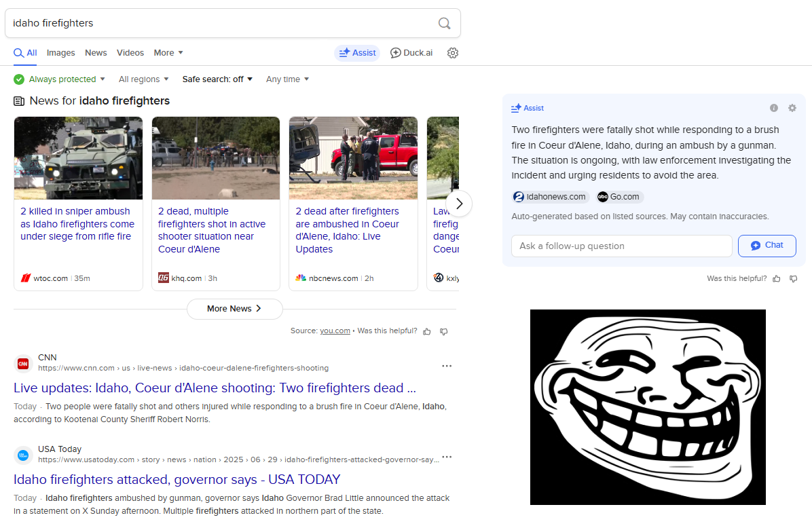This screenshot has width=812, height=526.
Task: Open USA TODAY Idaho firefighters attacked headline
Action: [x=177, y=479]
